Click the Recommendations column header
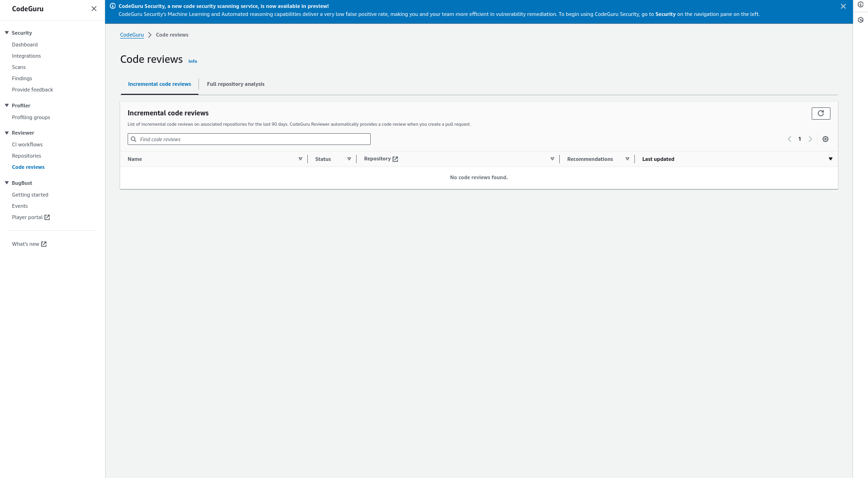 (590, 159)
